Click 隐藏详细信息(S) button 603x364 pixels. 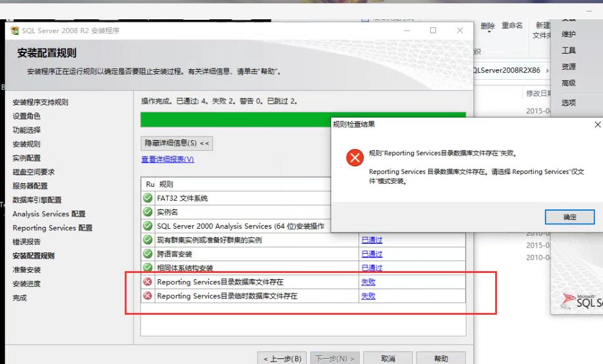[x=176, y=143]
